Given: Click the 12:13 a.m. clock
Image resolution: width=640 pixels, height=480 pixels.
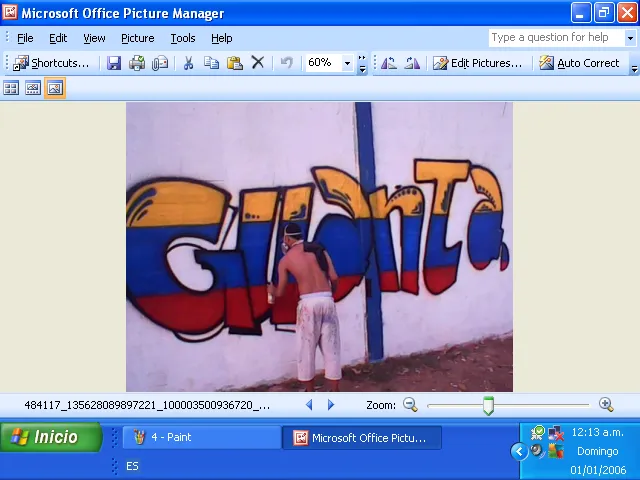Looking at the screenshot, I should 597,432.
